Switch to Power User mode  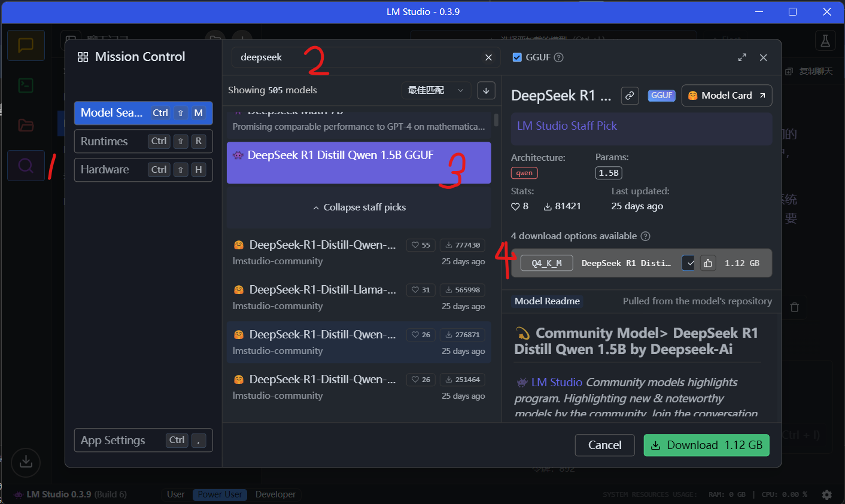(220, 494)
